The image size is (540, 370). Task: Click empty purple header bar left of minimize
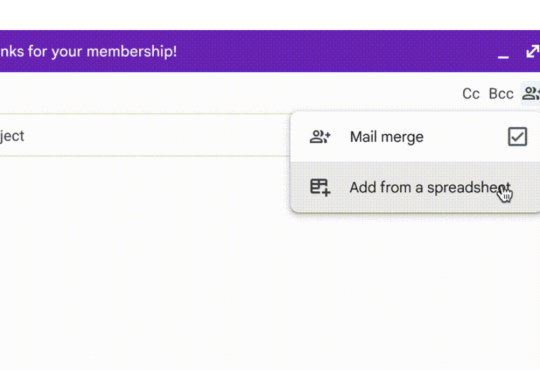point(338,52)
